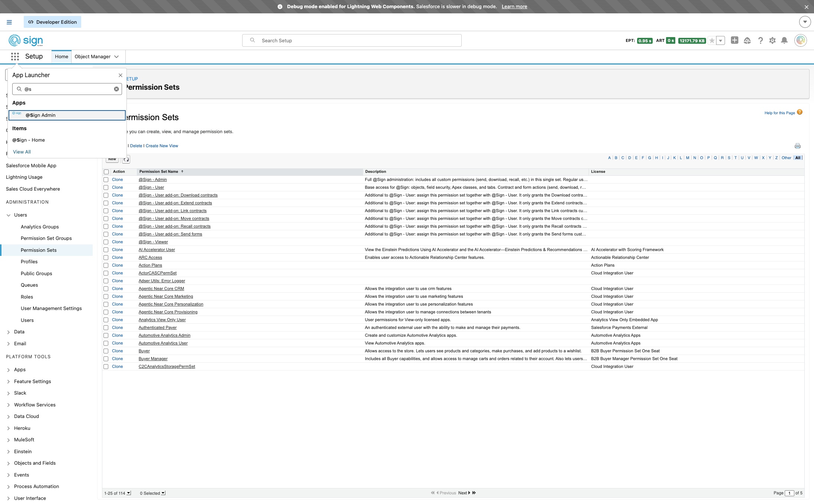This screenshot has height=504, width=814.
Task: Check the box for @Sign - Admin row
Action: pos(106,180)
